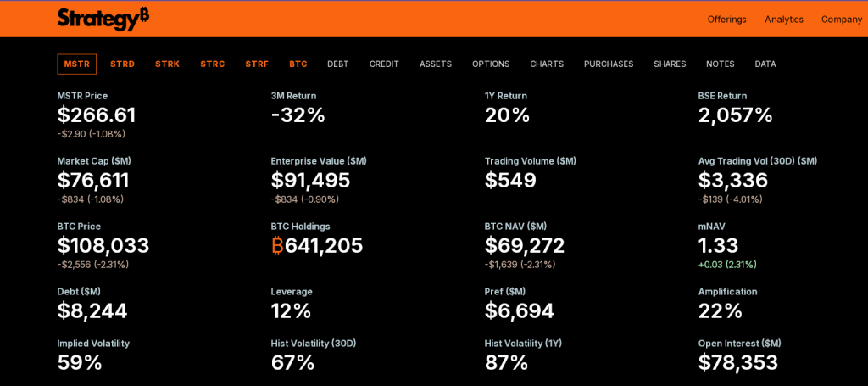Show the CHARTS tab
The width and height of the screenshot is (868, 386).
point(547,64)
